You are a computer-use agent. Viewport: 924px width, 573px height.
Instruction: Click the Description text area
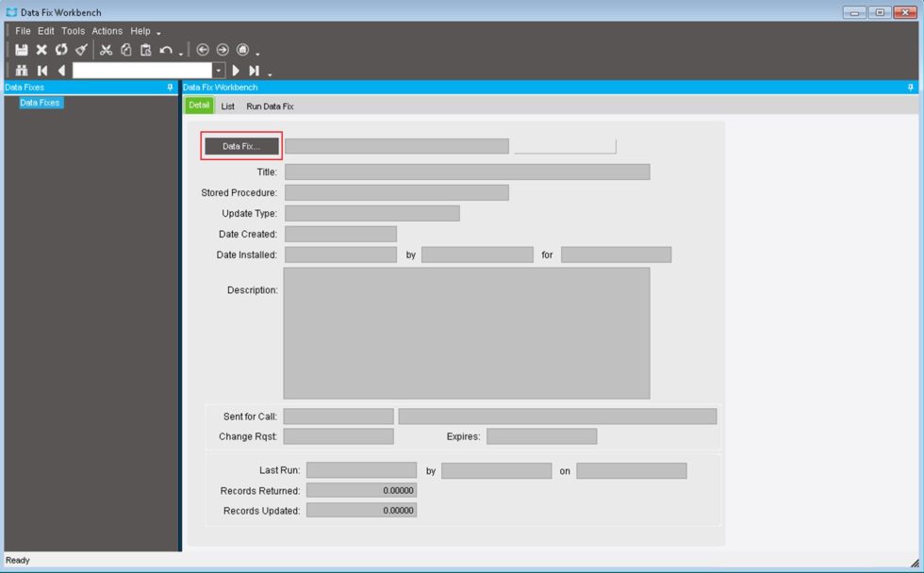coord(467,334)
